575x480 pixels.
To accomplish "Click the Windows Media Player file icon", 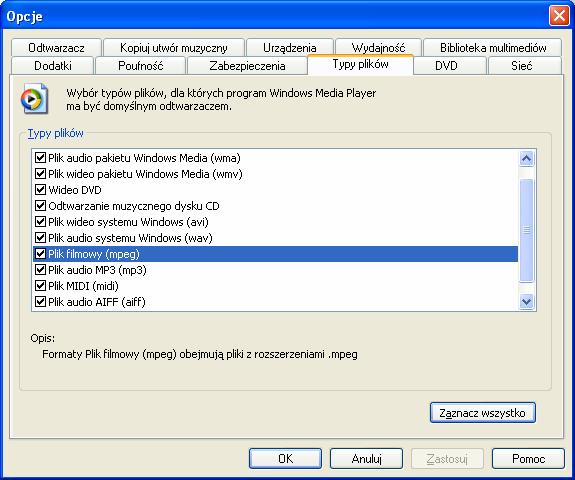I will tap(34, 99).
